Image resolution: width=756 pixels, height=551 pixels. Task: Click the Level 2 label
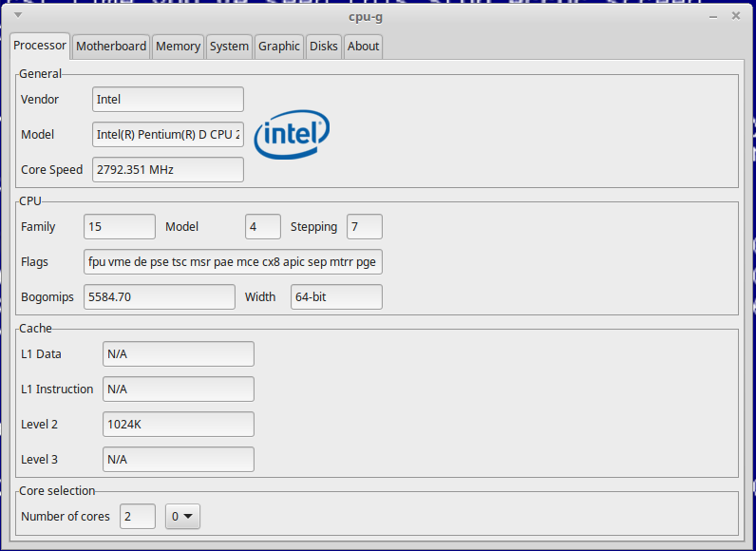(x=39, y=425)
